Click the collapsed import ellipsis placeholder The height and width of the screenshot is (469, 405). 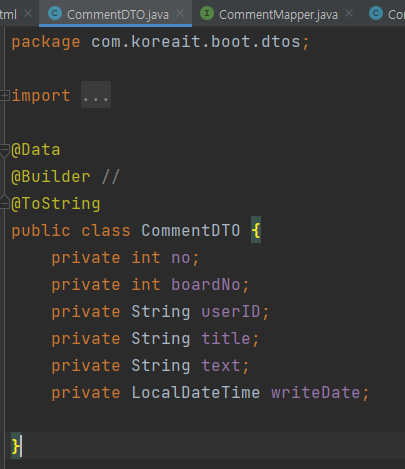coord(96,95)
